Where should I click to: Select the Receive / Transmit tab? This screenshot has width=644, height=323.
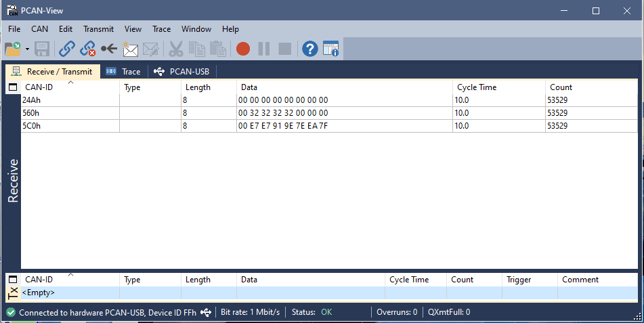(x=53, y=72)
